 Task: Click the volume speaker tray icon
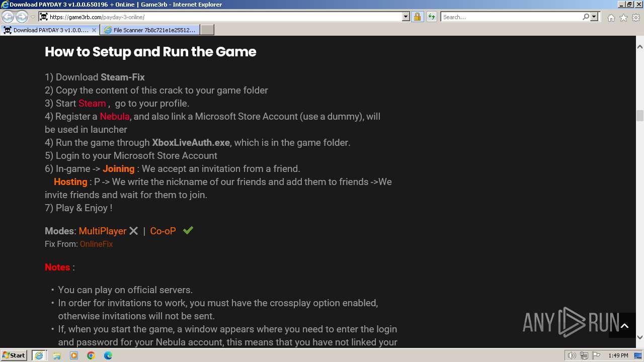pos(572,355)
